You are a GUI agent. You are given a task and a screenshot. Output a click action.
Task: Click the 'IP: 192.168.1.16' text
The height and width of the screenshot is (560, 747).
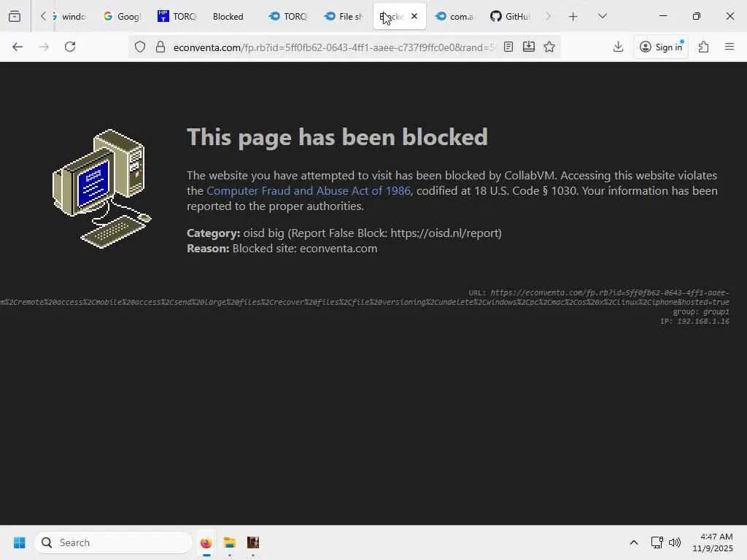click(x=694, y=322)
